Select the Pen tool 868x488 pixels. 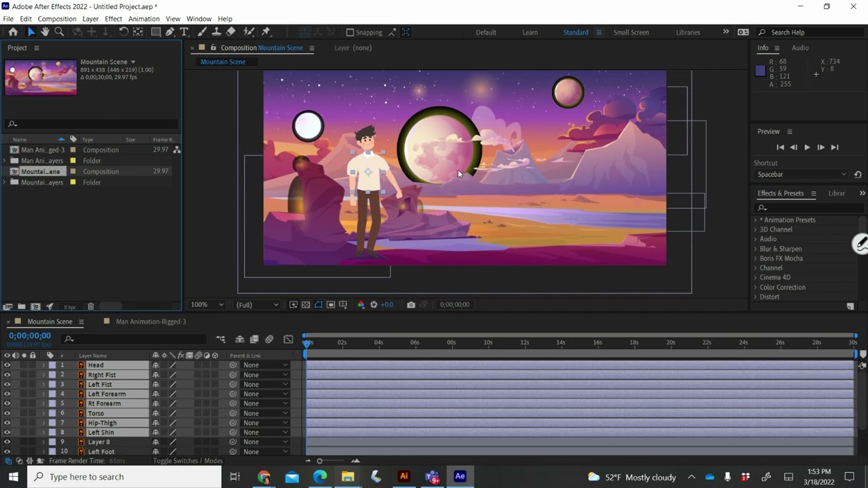pos(170,32)
